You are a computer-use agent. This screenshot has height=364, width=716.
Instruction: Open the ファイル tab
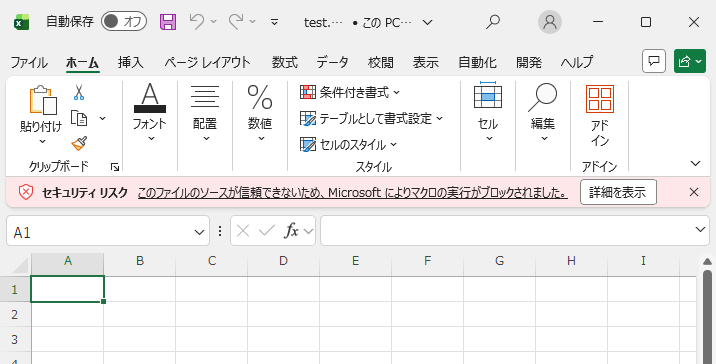pyautogui.click(x=29, y=62)
